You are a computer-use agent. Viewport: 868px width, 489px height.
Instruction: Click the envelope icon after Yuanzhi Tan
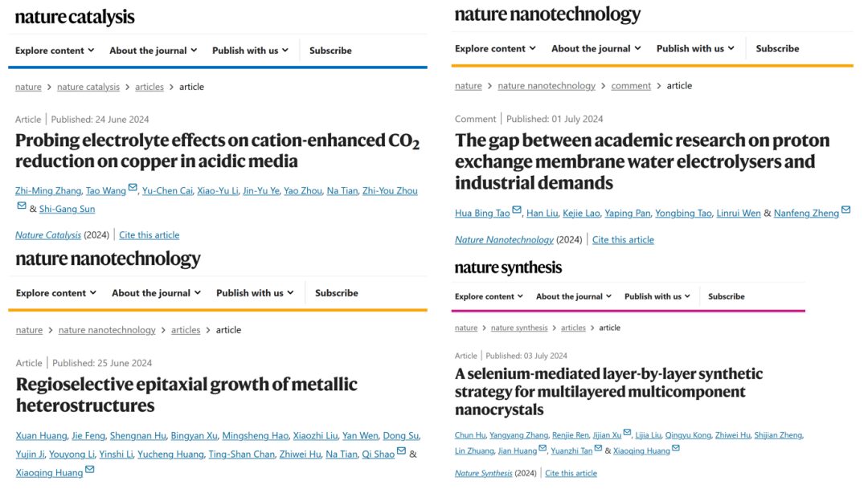pos(599,448)
